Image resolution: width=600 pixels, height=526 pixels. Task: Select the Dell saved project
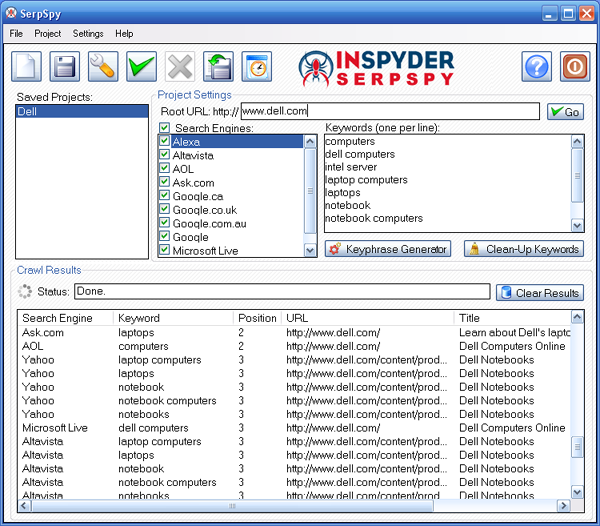pos(82,111)
